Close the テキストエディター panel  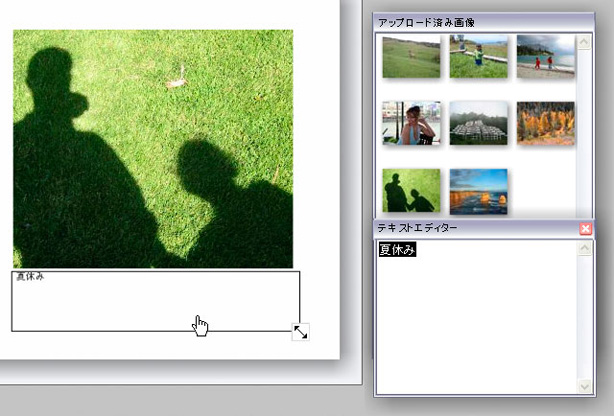point(585,229)
